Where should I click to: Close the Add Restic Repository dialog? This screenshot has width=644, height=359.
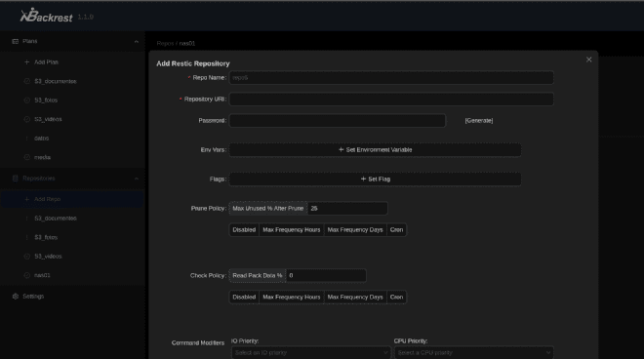point(589,60)
